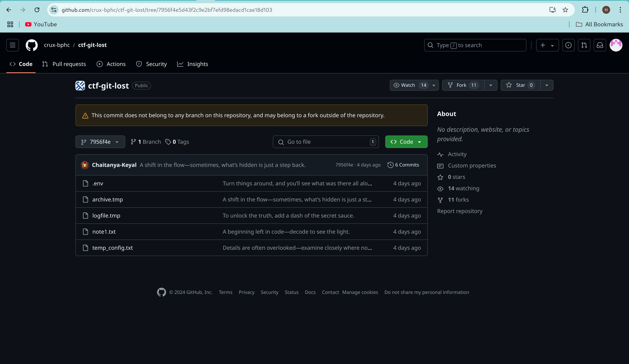Open the GitHub hamburger navigation menu
This screenshot has width=629, height=364.
[12, 45]
